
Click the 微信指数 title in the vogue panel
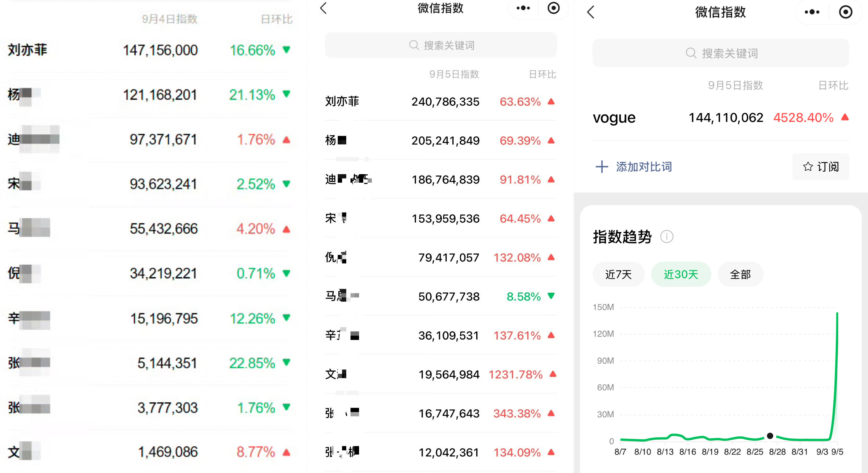coord(720,12)
